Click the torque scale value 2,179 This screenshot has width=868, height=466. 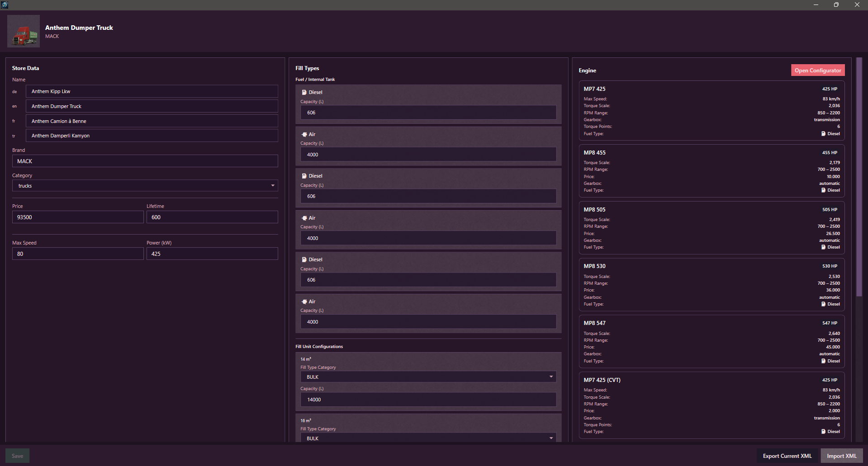tap(835, 163)
